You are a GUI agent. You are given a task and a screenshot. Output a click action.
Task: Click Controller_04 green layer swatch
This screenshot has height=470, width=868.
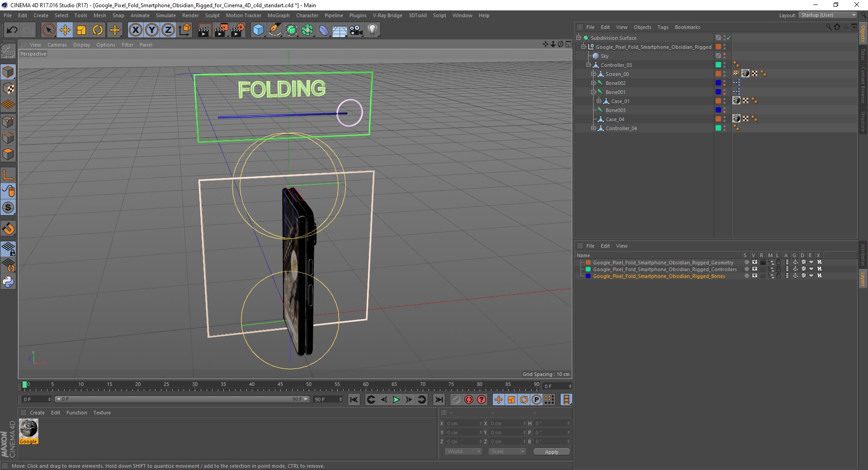point(718,128)
